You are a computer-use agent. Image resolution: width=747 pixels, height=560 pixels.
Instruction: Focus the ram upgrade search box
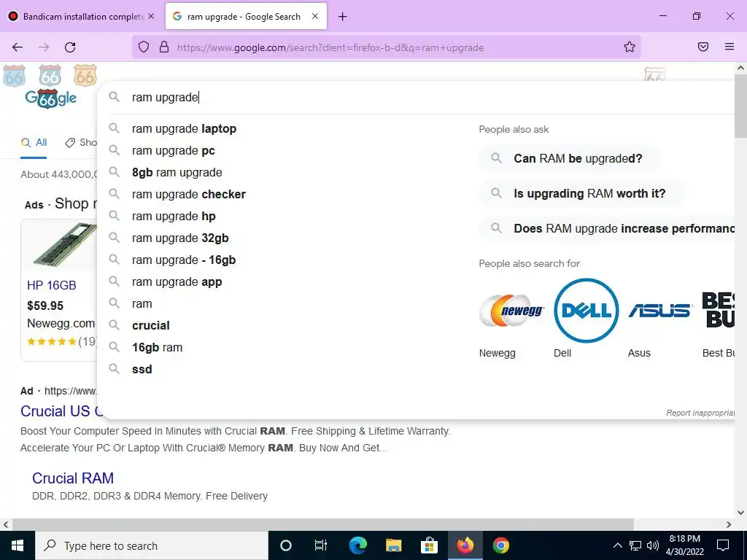point(419,97)
